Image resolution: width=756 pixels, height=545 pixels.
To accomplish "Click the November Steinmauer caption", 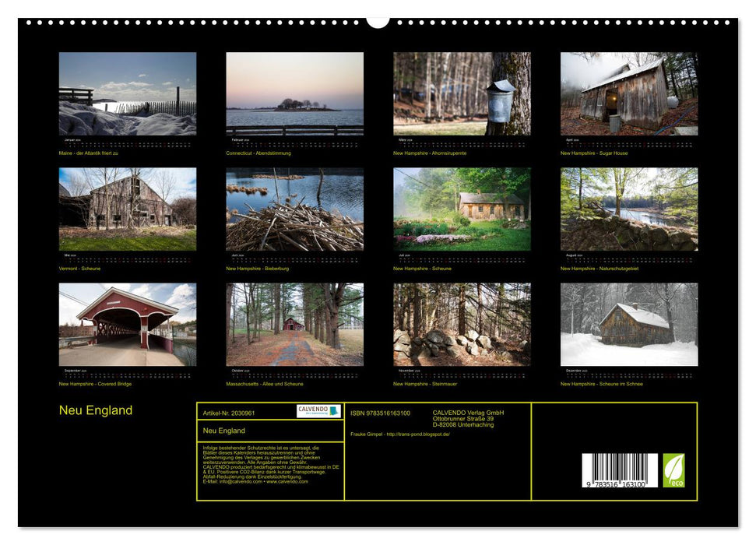I will (426, 383).
